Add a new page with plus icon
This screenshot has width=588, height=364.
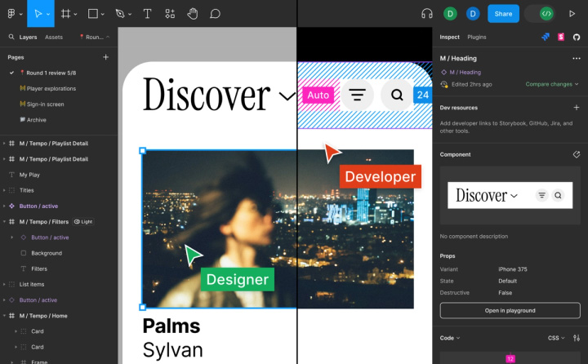click(x=105, y=57)
